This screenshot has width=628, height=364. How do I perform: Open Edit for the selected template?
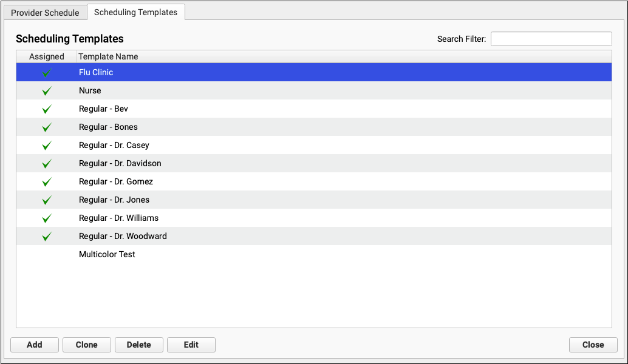click(191, 345)
